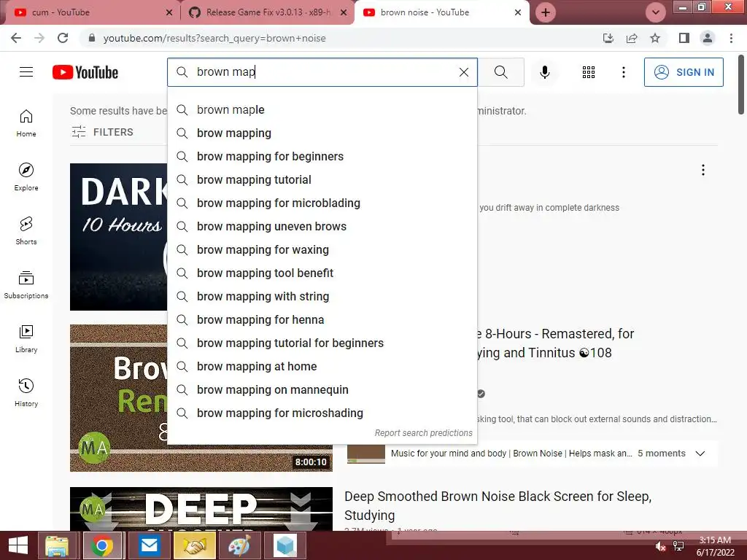The height and width of the screenshot is (560, 747).
Task: Click the page vertical scrollbar thumb
Action: point(741,85)
